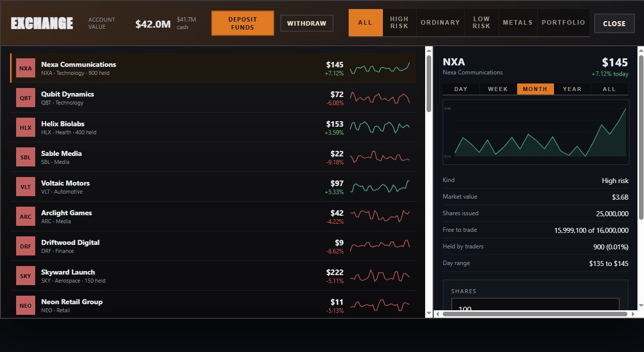The width and height of the screenshot is (644, 352).
Task: Click the SKY ticker badge icon
Action: (x=26, y=276)
